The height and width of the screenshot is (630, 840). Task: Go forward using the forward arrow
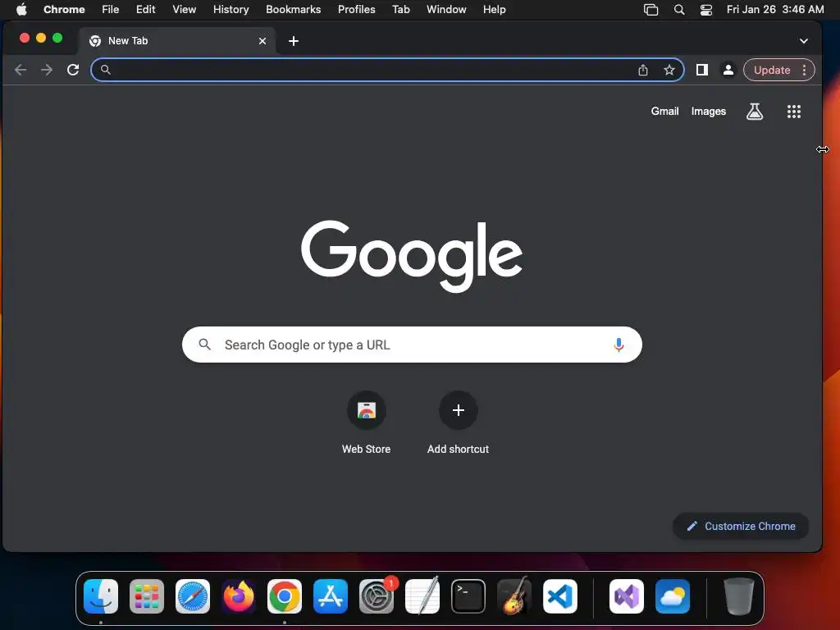(47, 70)
